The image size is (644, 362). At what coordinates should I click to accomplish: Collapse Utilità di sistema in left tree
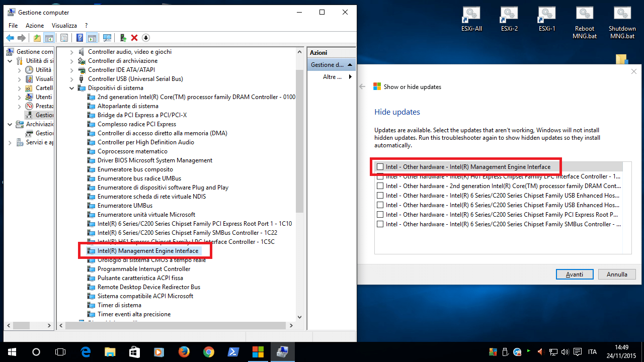pyautogui.click(x=10, y=61)
